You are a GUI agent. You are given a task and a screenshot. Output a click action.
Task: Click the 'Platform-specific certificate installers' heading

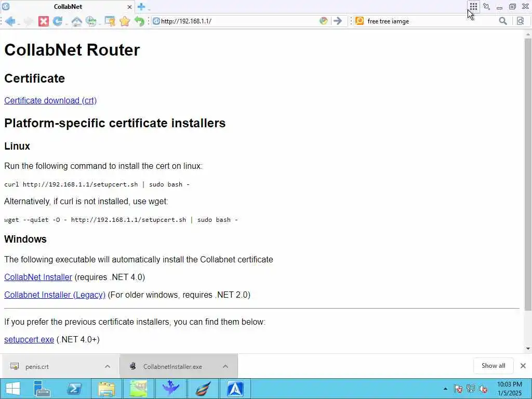(x=115, y=123)
